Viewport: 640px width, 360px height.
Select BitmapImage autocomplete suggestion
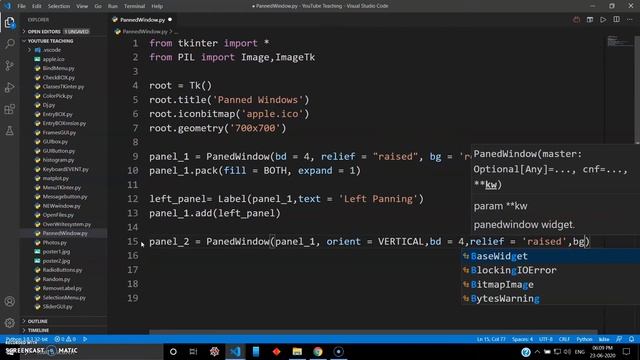[550, 284]
